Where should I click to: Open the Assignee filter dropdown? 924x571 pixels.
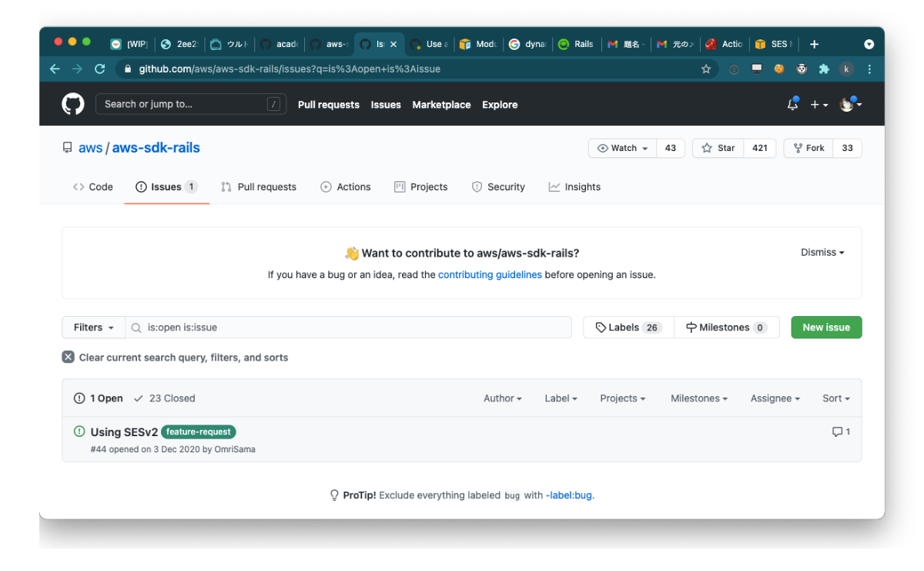[x=775, y=398]
